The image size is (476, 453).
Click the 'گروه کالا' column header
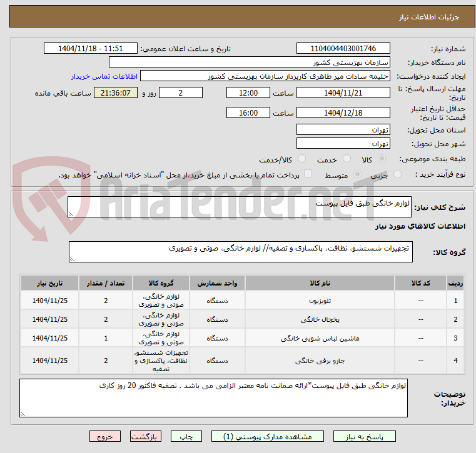coord(161,283)
